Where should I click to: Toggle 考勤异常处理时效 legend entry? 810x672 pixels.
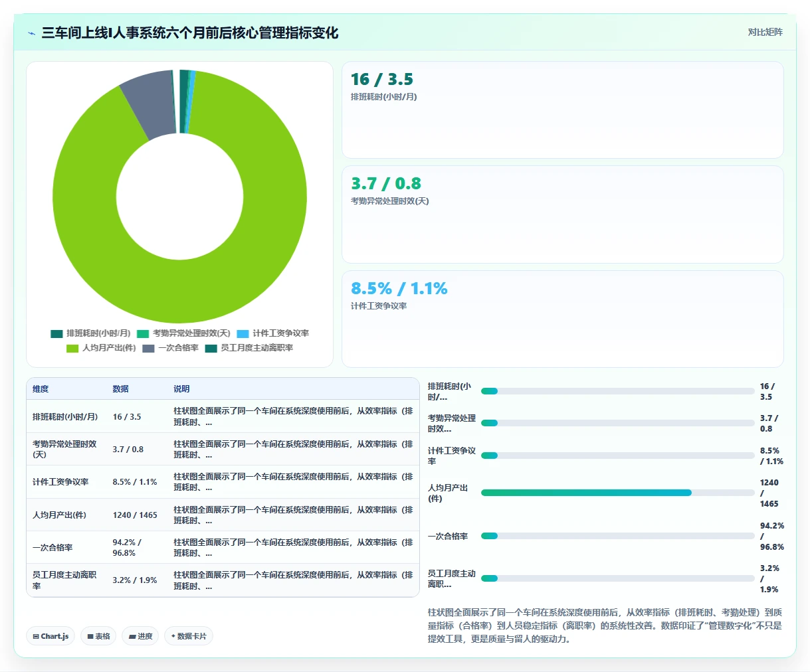(x=183, y=333)
